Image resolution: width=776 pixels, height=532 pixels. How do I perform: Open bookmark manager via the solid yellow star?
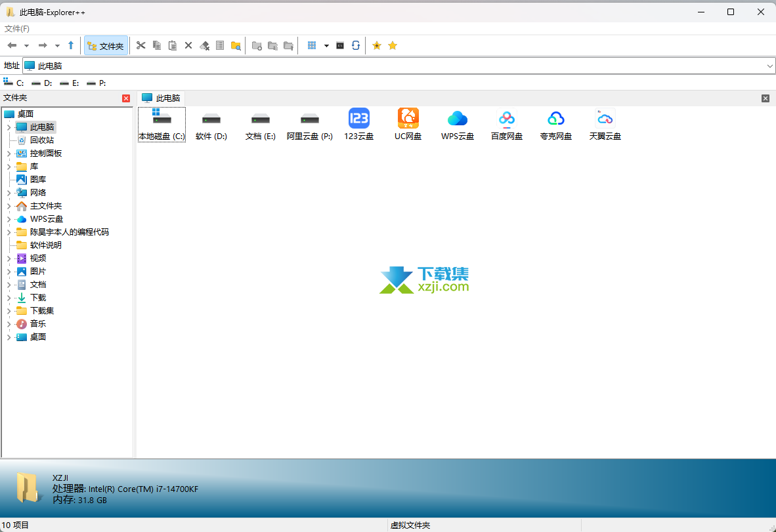(x=393, y=45)
